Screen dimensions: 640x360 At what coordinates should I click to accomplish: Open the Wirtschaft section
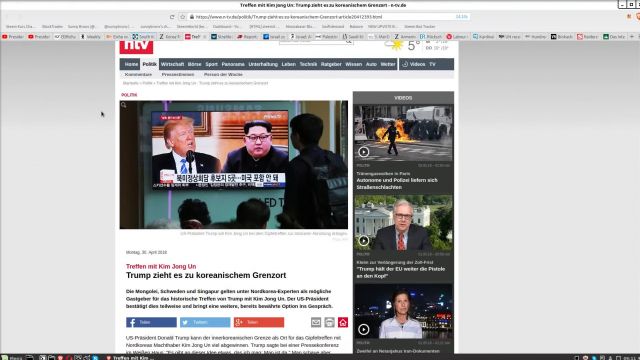coord(172,64)
